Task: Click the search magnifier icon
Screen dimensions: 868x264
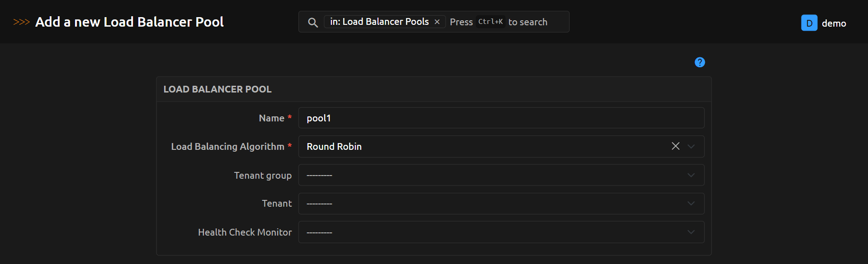Action: click(312, 22)
